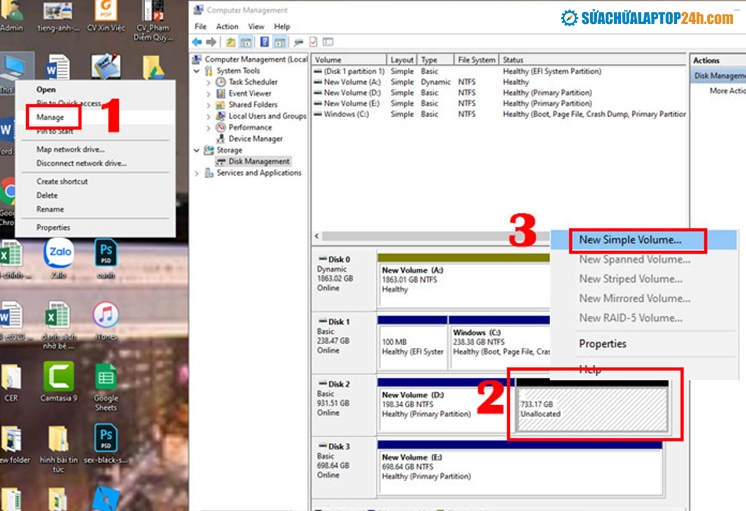Image resolution: width=746 pixels, height=511 pixels.
Task: Select the 733.17 GB Unallocated partition
Action: click(x=592, y=406)
